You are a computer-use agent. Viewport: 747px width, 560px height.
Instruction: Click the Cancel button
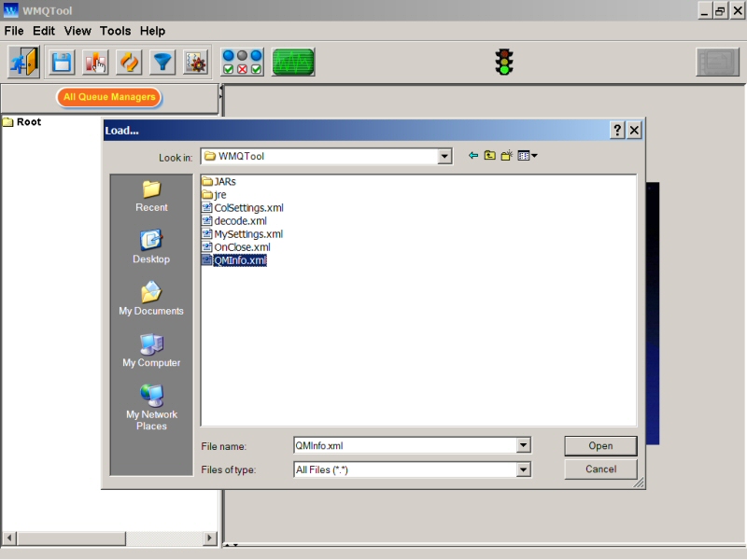pos(600,469)
